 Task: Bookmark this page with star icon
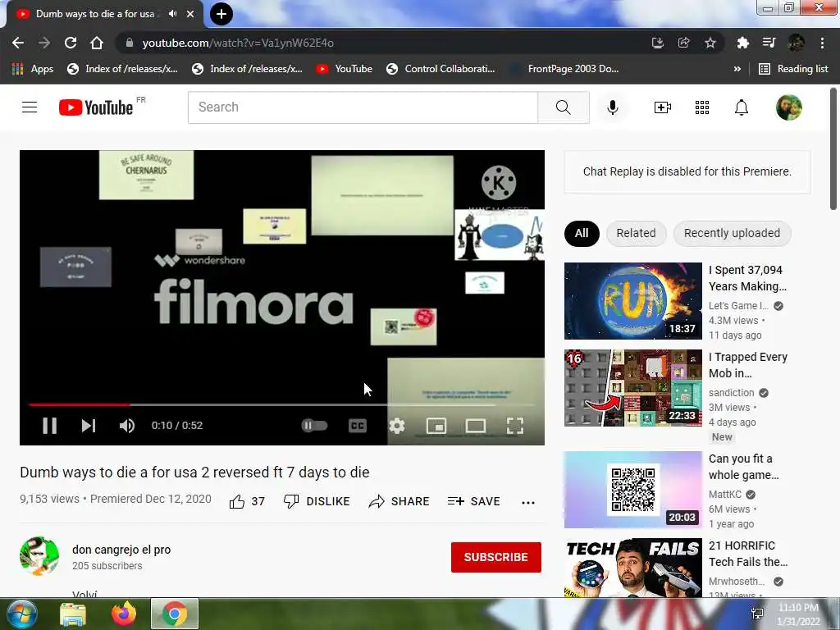[710, 43]
